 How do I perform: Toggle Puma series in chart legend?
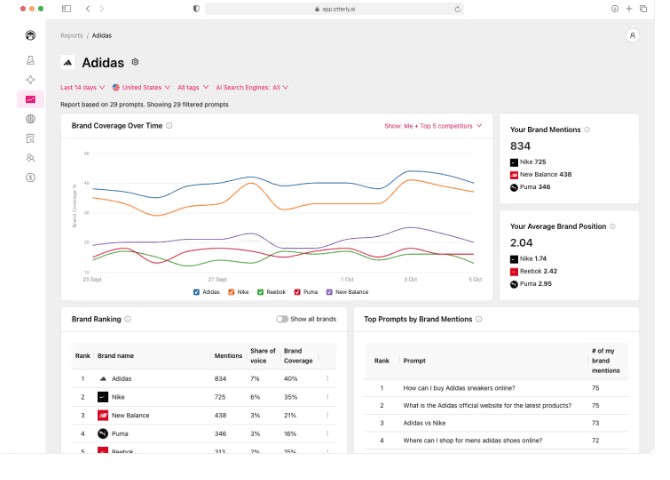coord(306,292)
